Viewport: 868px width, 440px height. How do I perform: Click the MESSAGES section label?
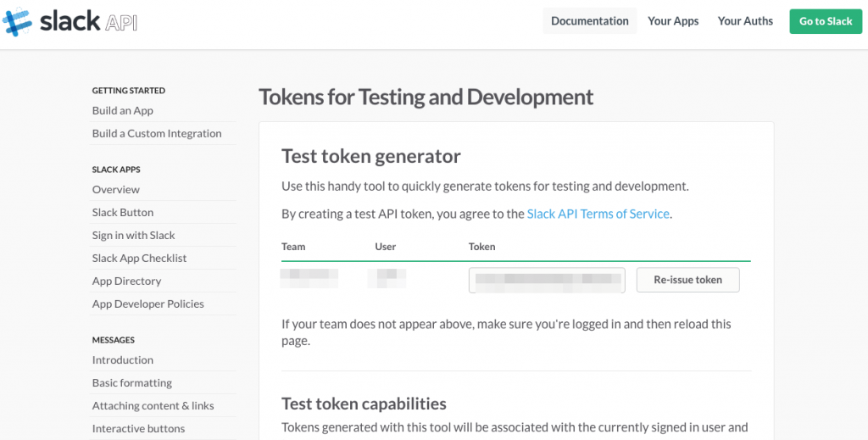(x=114, y=340)
